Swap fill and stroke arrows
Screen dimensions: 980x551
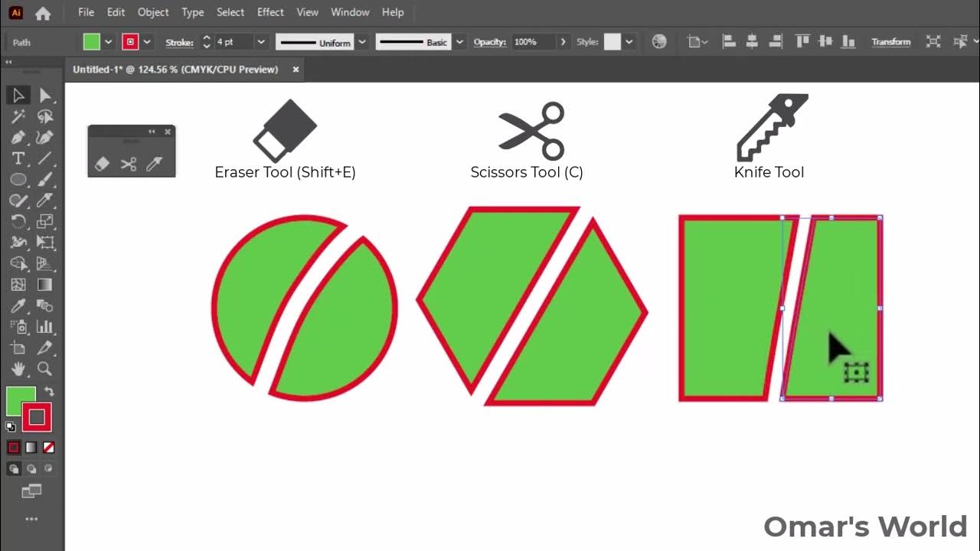click(50, 392)
